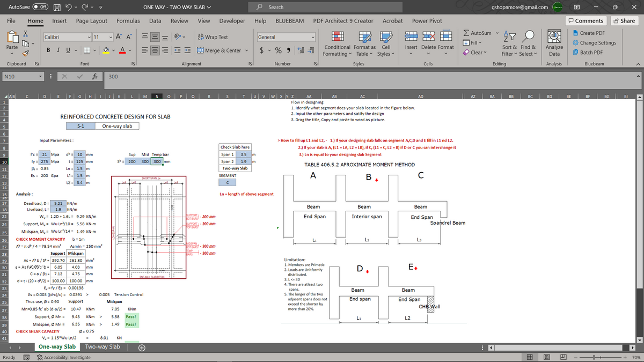This screenshot has height=362, width=644.
Task: Open the Developer tab
Action: pos(232,20)
